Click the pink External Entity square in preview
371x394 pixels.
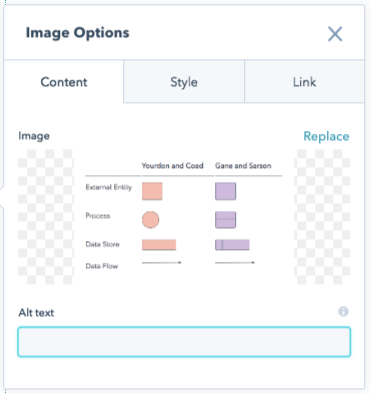152,191
